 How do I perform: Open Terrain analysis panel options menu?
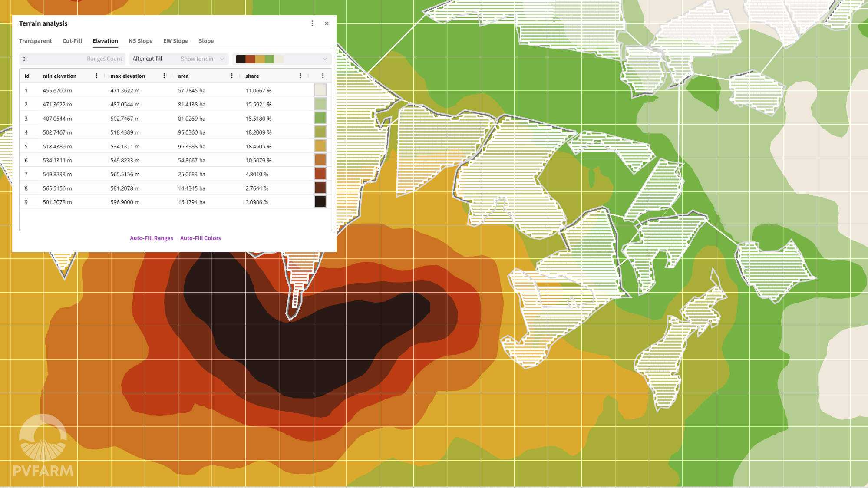(312, 23)
